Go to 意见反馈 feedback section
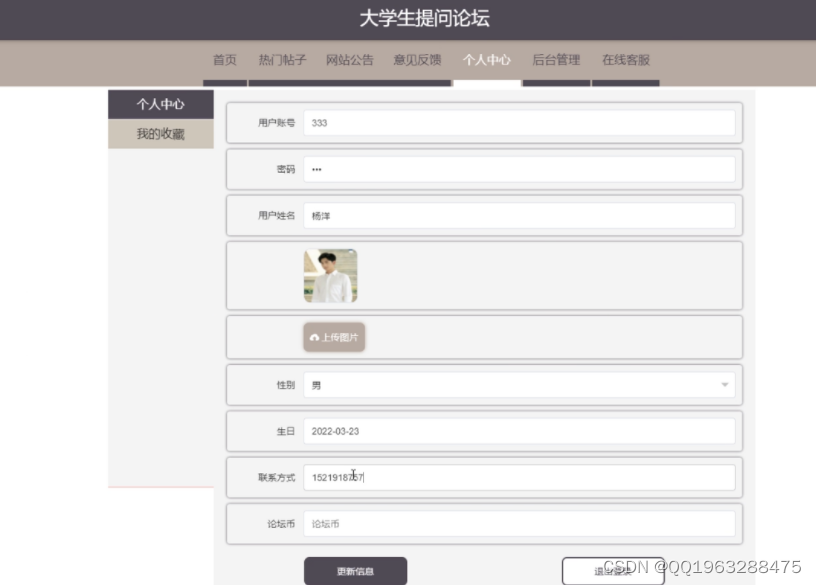Viewport: 816px width, 585px height. [x=417, y=60]
